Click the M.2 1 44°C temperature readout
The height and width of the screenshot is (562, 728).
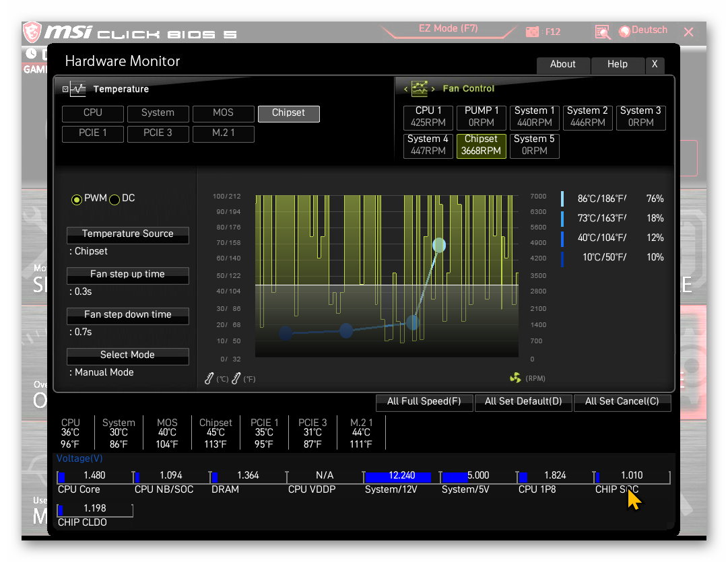(361, 433)
